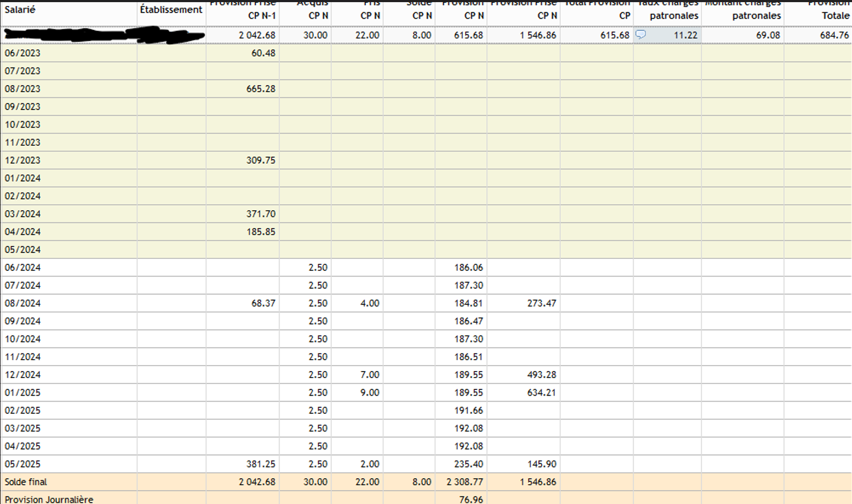The width and height of the screenshot is (852, 504).
Task: Click the 191.66 provision in 02/2025
Action: point(468,410)
